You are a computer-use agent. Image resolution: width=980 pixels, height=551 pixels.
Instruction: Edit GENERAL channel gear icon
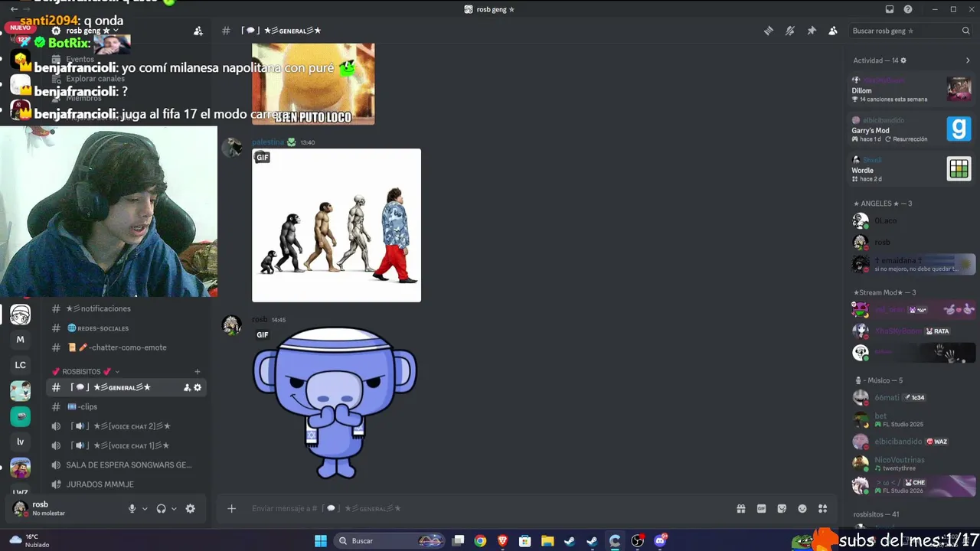pyautogui.click(x=198, y=388)
